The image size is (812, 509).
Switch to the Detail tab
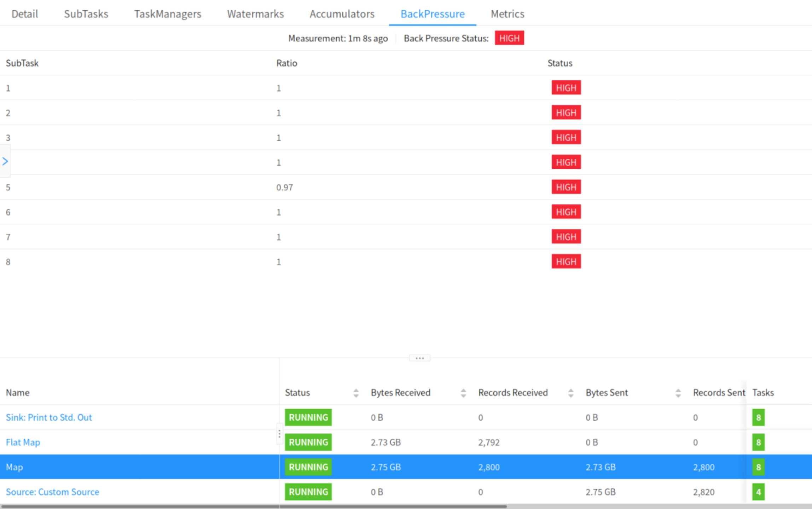tap(24, 14)
